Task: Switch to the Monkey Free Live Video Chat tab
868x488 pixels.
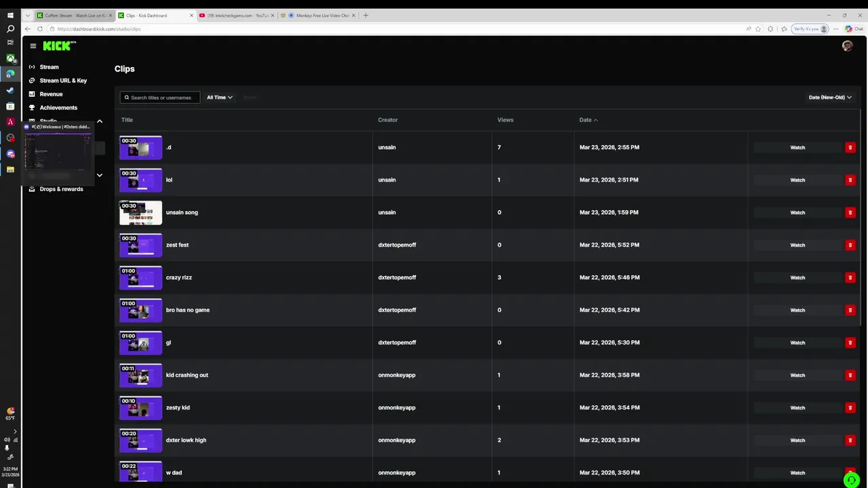Action: [319, 16]
